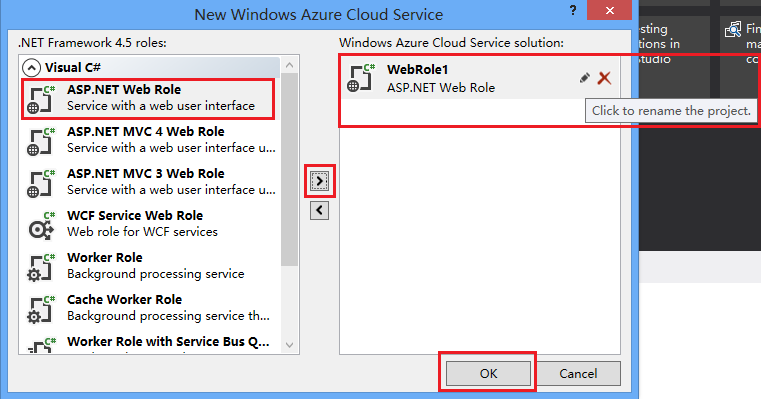This screenshot has height=399, width=761.
Task: Remove the role using the left arrow button
Action: 319,211
